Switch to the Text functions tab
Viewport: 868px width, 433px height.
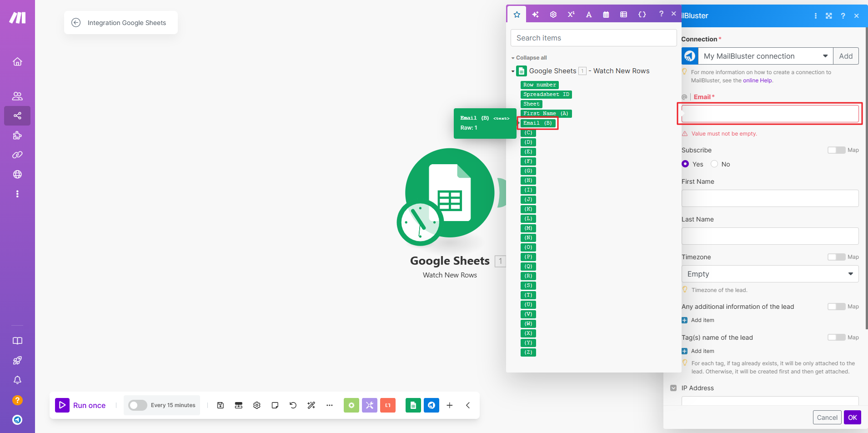pyautogui.click(x=589, y=15)
